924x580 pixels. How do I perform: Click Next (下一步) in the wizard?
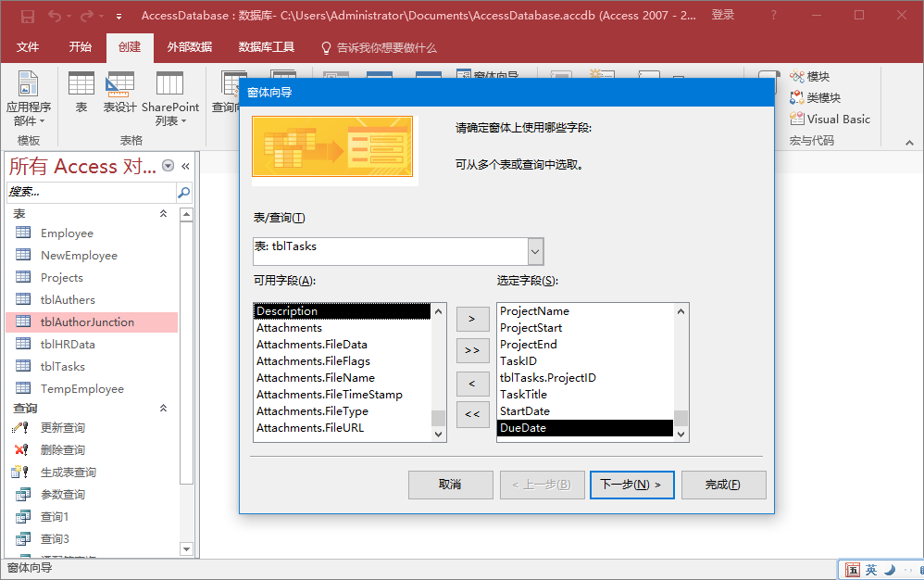pos(631,485)
